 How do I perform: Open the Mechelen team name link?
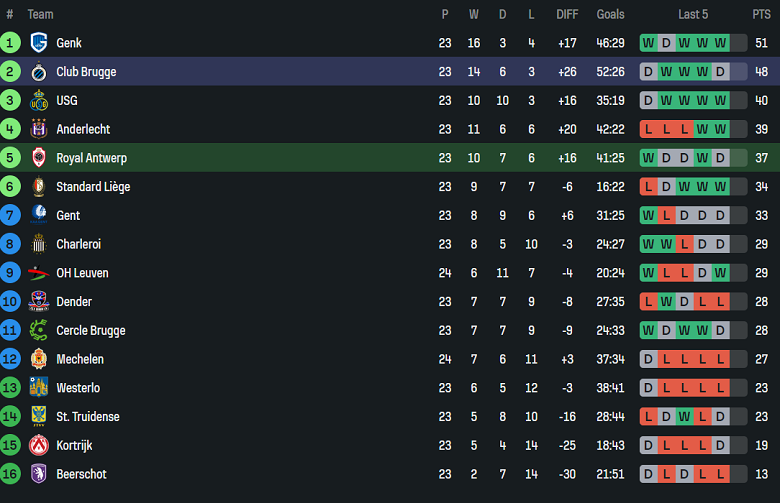tap(80, 359)
